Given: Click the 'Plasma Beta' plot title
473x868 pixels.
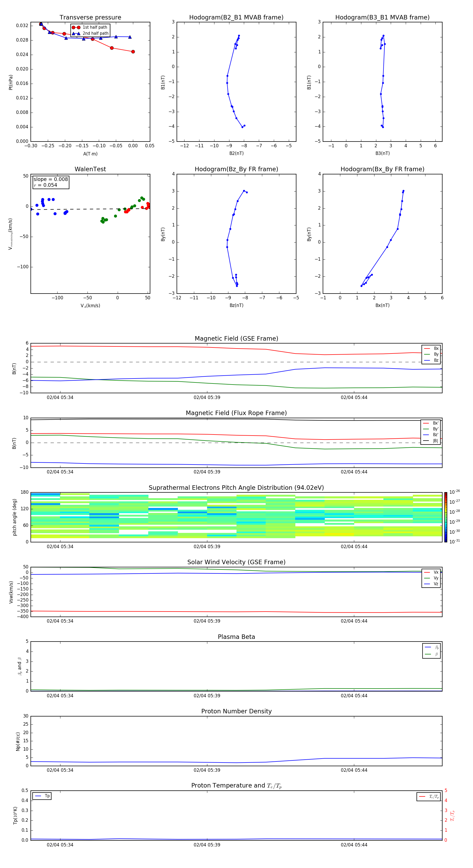Looking at the screenshot, I should pyautogui.click(x=236, y=637).
